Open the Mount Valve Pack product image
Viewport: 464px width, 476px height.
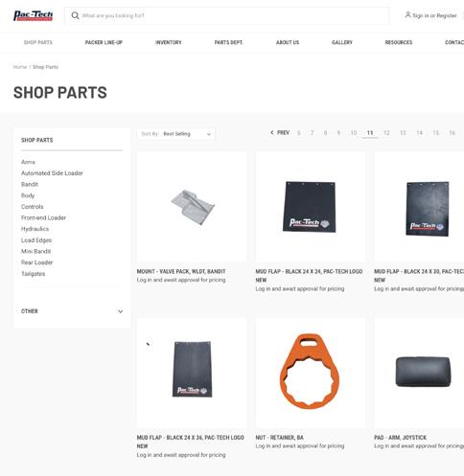(192, 207)
